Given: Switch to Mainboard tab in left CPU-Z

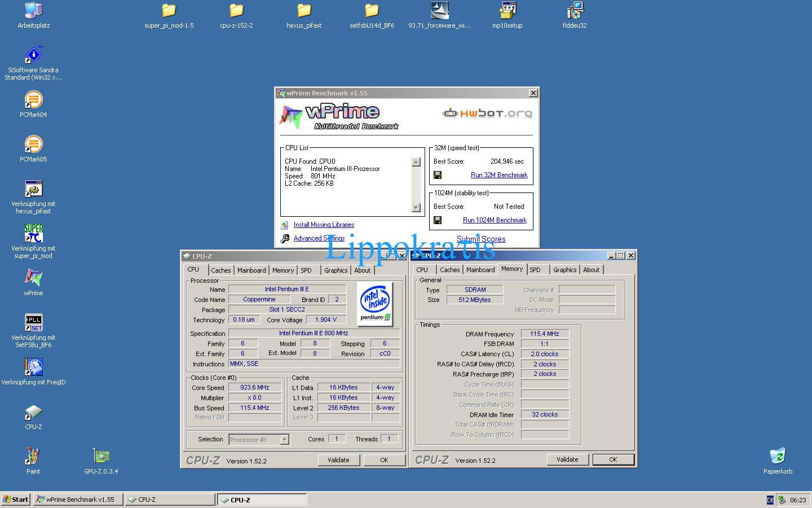Looking at the screenshot, I should pyautogui.click(x=251, y=270).
